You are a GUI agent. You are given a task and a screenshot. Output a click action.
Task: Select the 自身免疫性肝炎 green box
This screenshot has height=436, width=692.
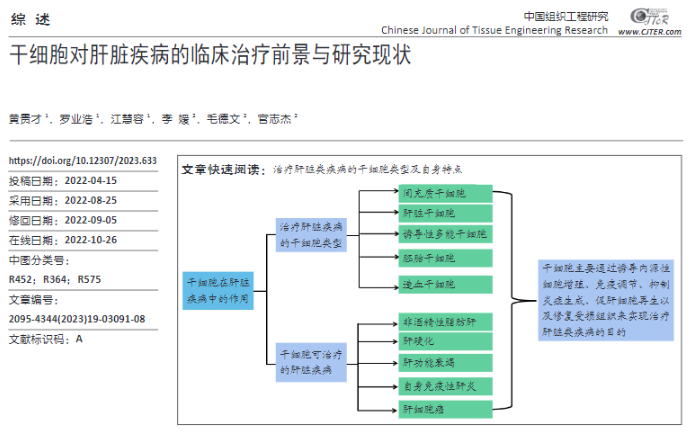tap(446, 385)
